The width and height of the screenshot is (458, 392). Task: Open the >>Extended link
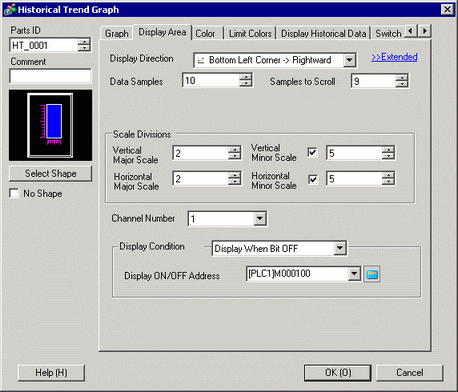click(394, 57)
